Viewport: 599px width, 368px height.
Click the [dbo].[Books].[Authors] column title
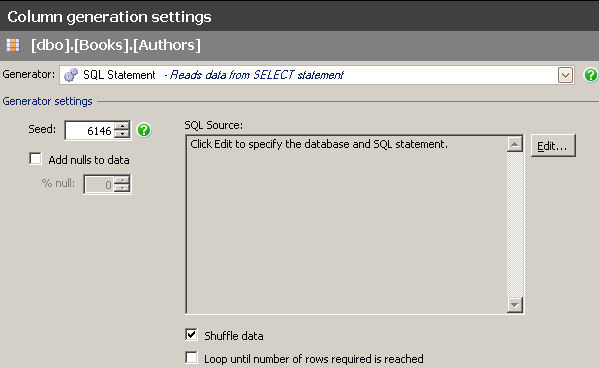coord(116,45)
